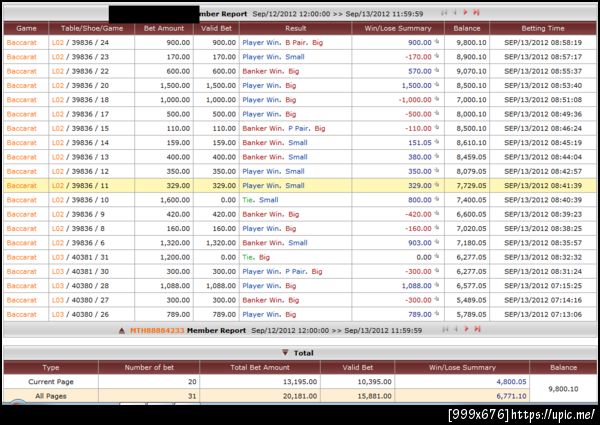The image size is (600, 425).
Task: Sort by Balance header in main table
Action: [466, 28]
